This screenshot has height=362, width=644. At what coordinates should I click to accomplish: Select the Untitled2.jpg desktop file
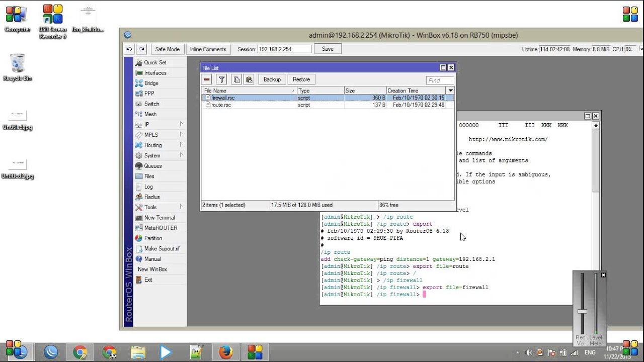[x=18, y=169]
